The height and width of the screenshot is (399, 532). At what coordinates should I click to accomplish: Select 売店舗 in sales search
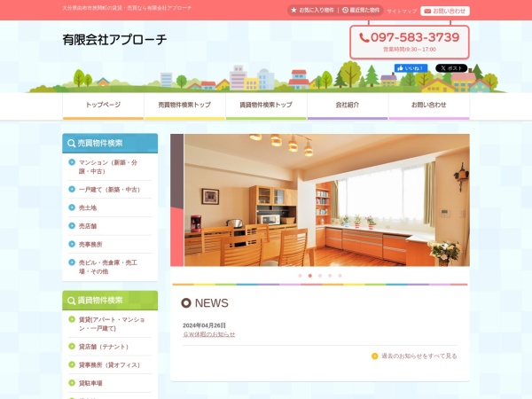88,226
